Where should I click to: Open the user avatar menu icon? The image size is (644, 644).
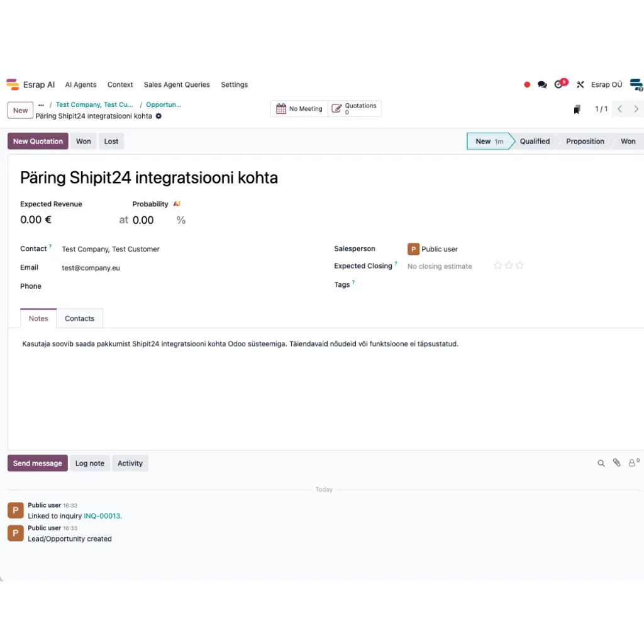[x=636, y=85]
